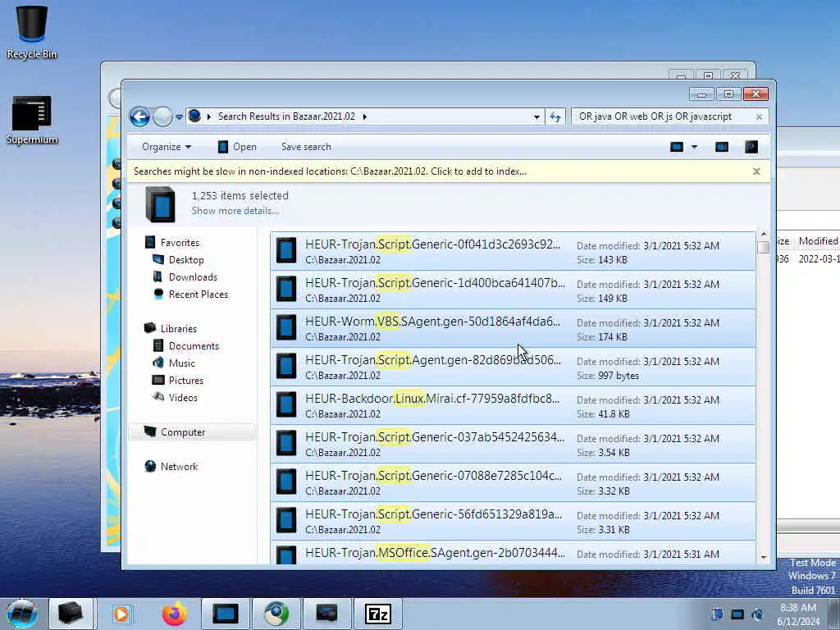Toggle the preview pane icon

click(x=722, y=147)
